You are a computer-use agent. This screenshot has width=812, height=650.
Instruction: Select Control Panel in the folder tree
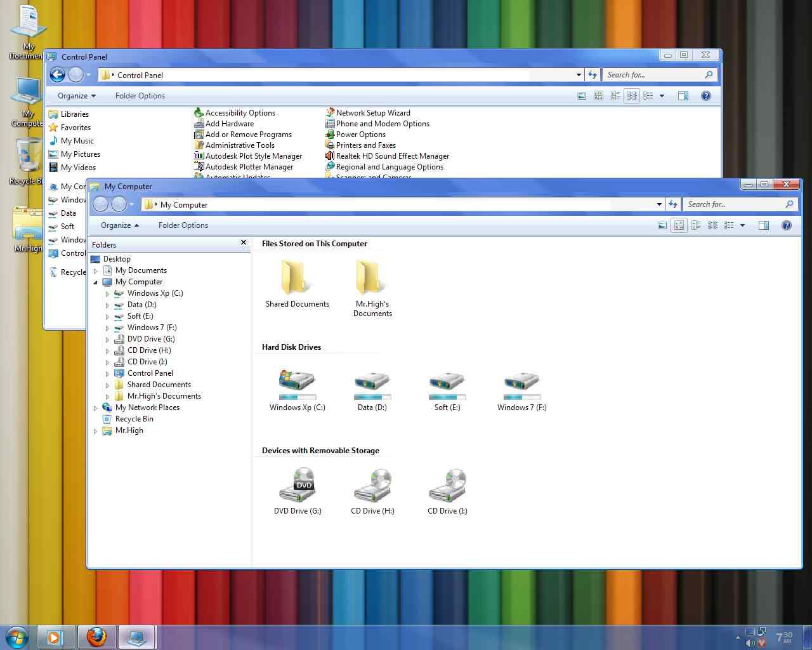143,373
